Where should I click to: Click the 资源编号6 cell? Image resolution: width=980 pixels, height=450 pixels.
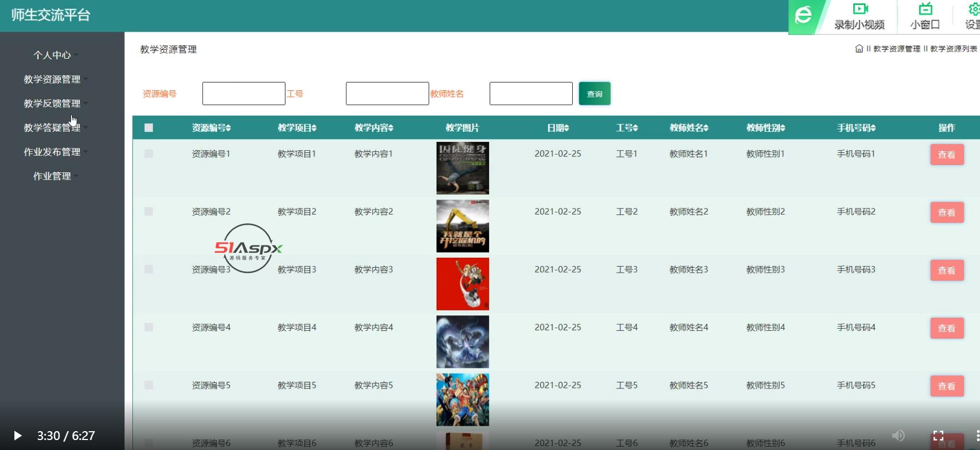pos(211,443)
